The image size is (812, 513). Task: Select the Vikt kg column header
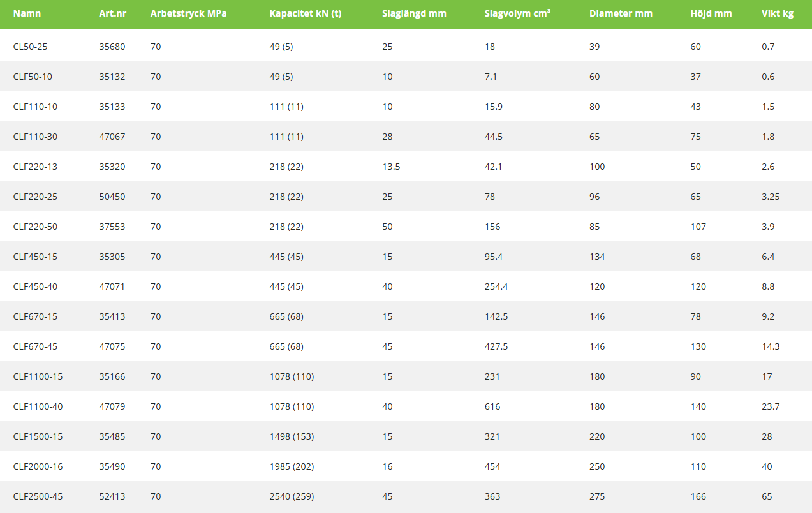coord(778,13)
